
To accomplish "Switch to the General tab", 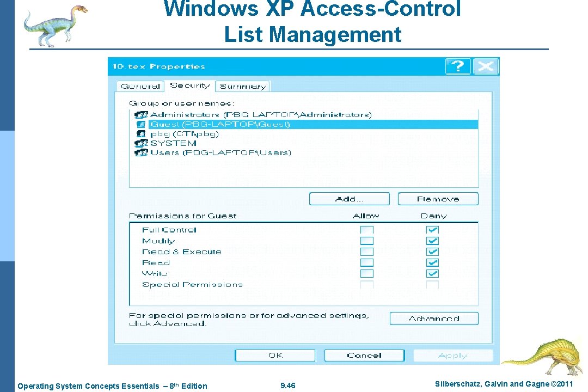I will point(140,86).
